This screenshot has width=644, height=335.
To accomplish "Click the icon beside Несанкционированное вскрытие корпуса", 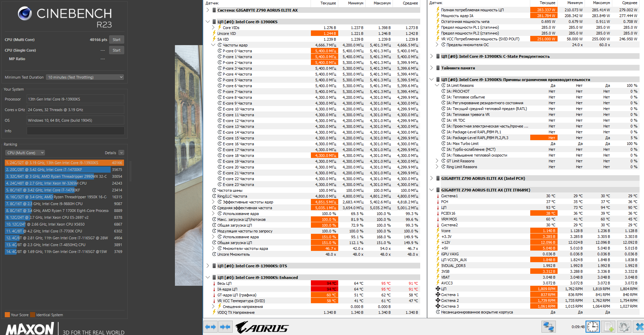I will coord(438,312).
